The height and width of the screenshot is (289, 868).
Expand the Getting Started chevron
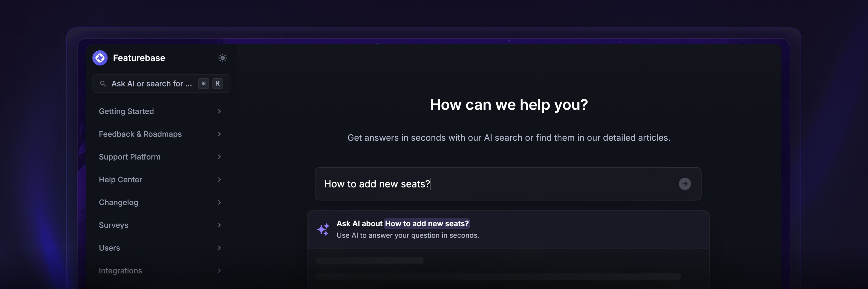point(219,111)
